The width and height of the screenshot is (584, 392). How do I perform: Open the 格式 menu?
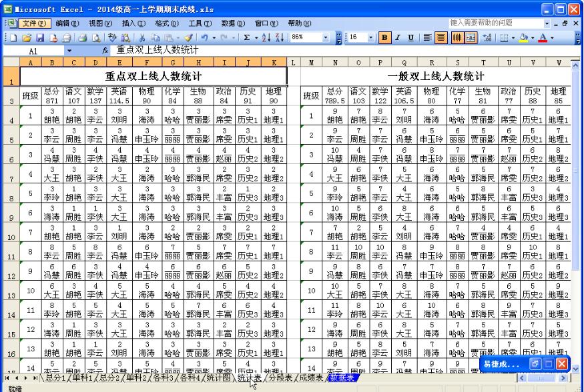point(167,23)
